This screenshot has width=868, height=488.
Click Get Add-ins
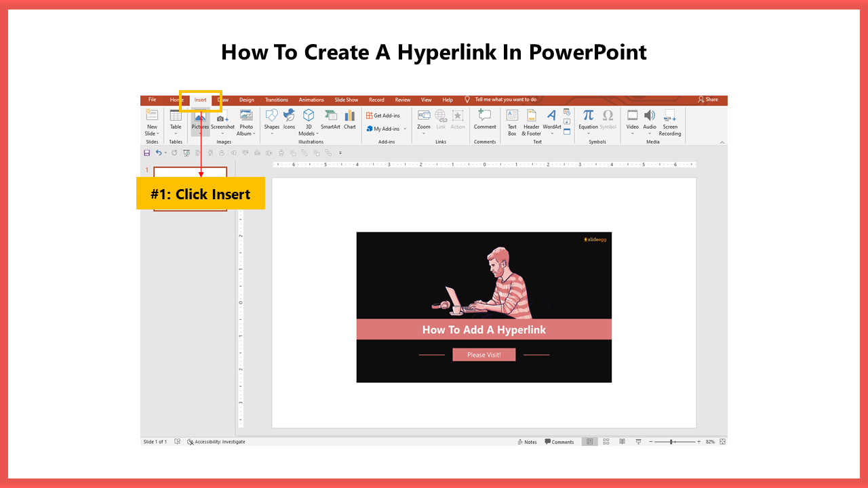pyautogui.click(x=383, y=115)
